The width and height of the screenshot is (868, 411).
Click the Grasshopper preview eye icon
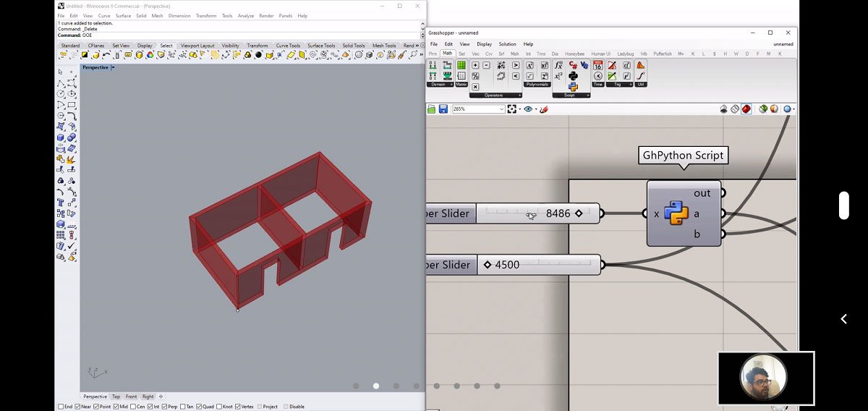tap(528, 109)
